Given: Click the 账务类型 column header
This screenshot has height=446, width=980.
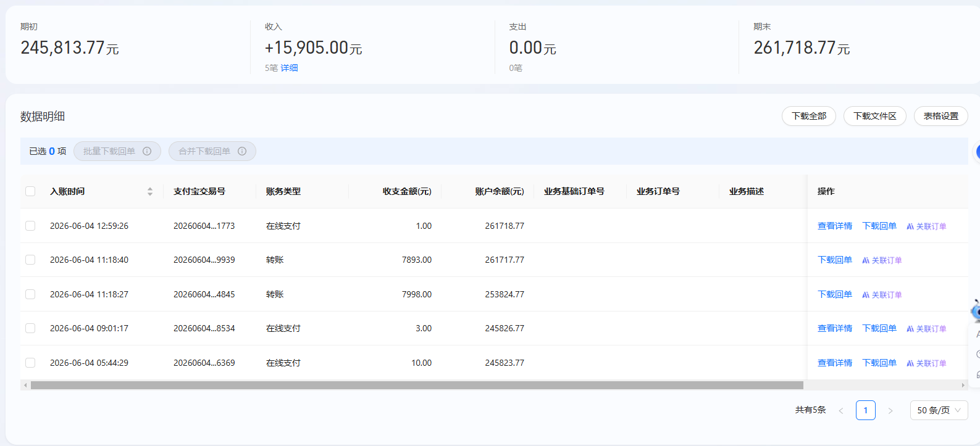Looking at the screenshot, I should [283, 191].
